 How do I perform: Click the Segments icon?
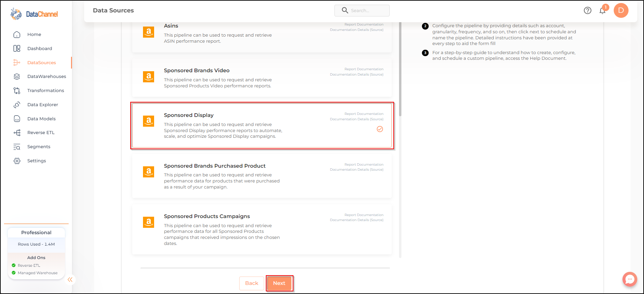click(x=17, y=147)
